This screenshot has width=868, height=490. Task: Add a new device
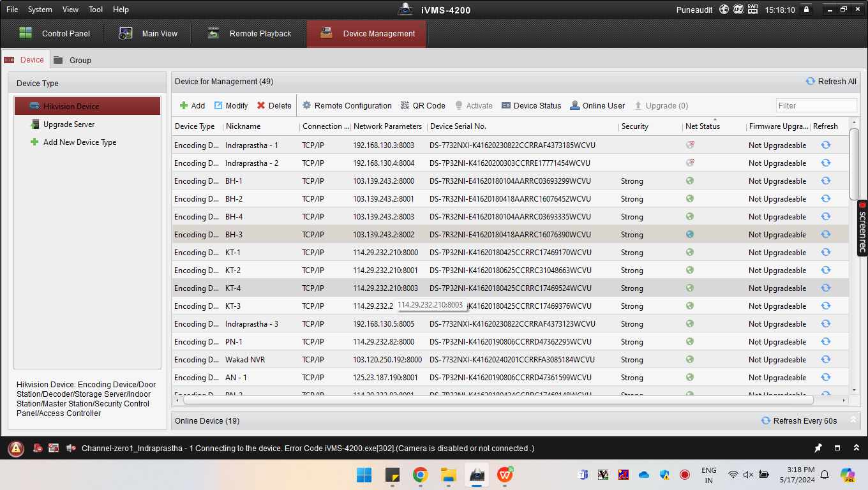click(x=192, y=106)
